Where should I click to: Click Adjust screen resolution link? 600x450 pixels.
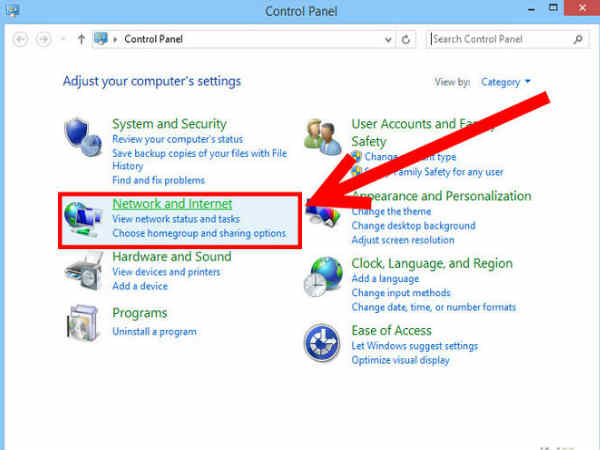coord(403,240)
